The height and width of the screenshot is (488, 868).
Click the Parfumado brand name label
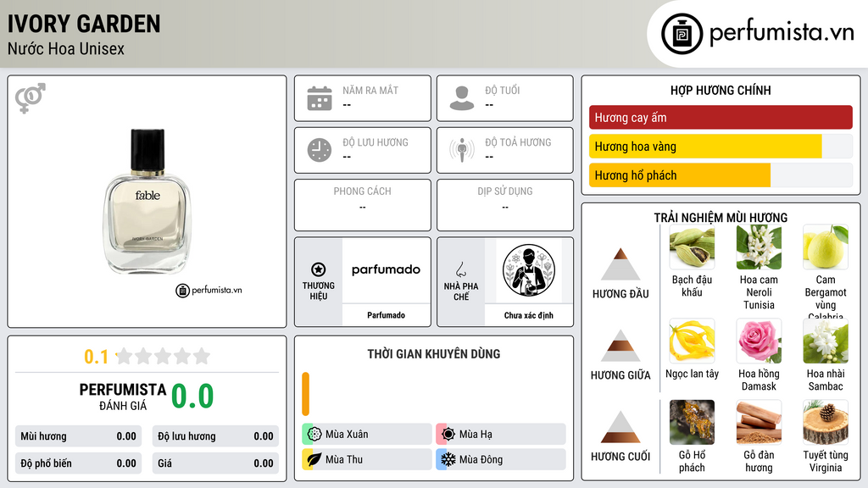click(x=386, y=315)
